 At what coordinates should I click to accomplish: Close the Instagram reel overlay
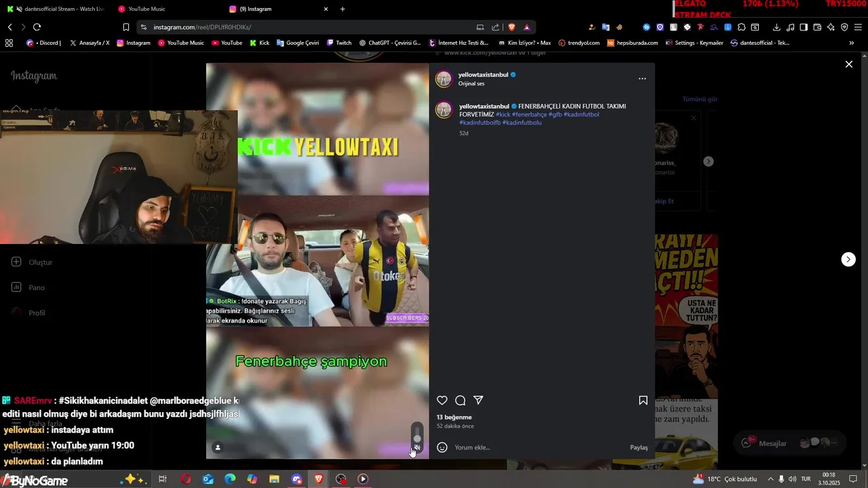(849, 64)
